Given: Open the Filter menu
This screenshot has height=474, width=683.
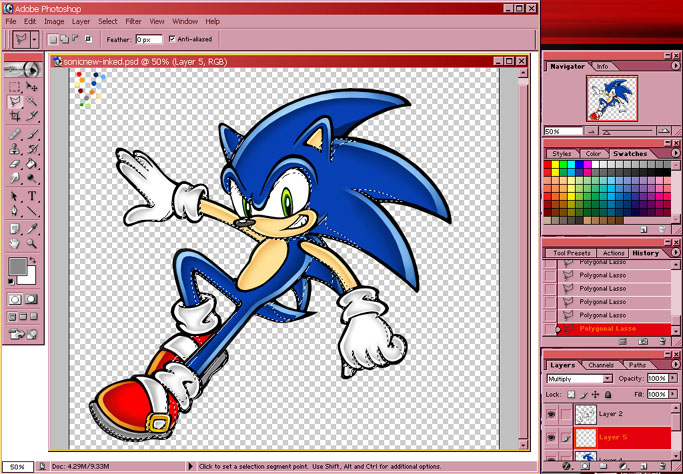Looking at the screenshot, I should click(x=133, y=21).
